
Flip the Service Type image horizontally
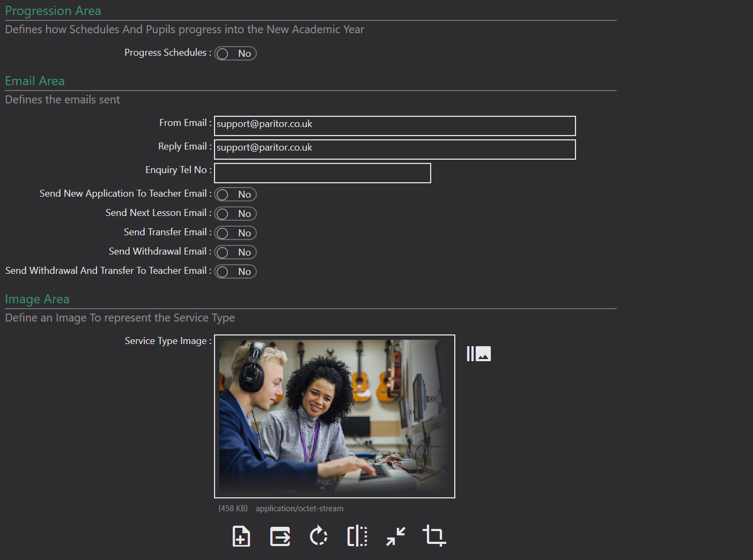357,536
